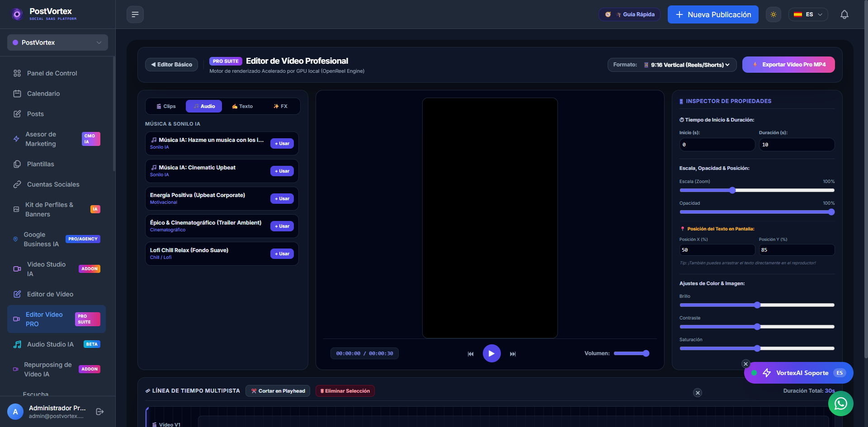Open WhatsApp chat bubble
The height and width of the screenshot is (427, 868).
pyautogui.click(x=840, y=404)
